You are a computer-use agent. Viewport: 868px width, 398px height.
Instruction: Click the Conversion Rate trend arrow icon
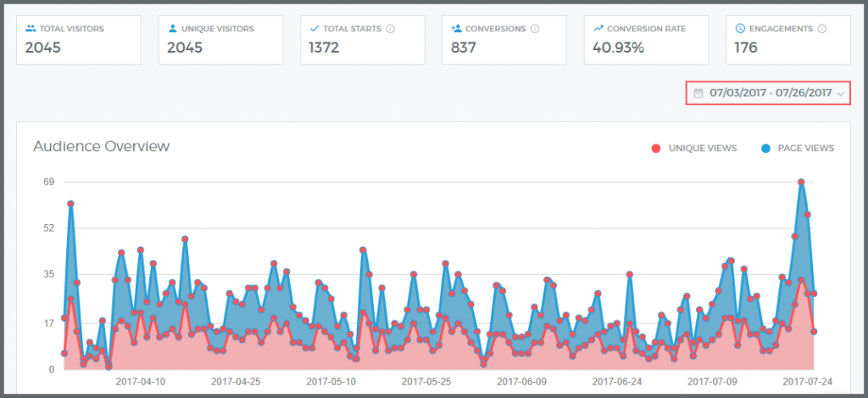tap(599, 29)
